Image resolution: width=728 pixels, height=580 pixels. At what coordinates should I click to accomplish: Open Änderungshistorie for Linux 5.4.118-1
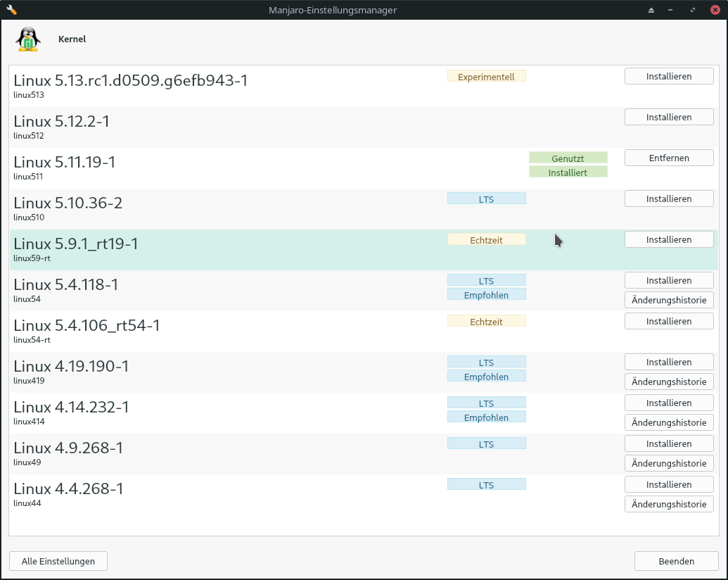(669, 301)
